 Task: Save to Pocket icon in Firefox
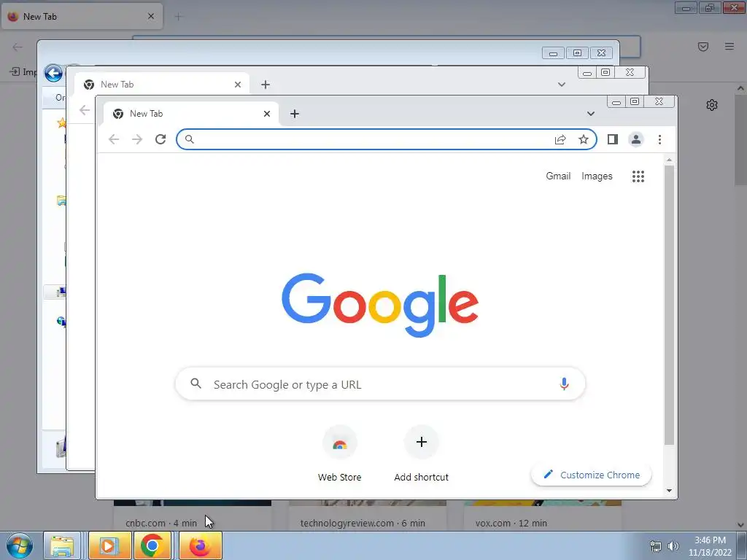pyautogui.click(x=703, y=46)
